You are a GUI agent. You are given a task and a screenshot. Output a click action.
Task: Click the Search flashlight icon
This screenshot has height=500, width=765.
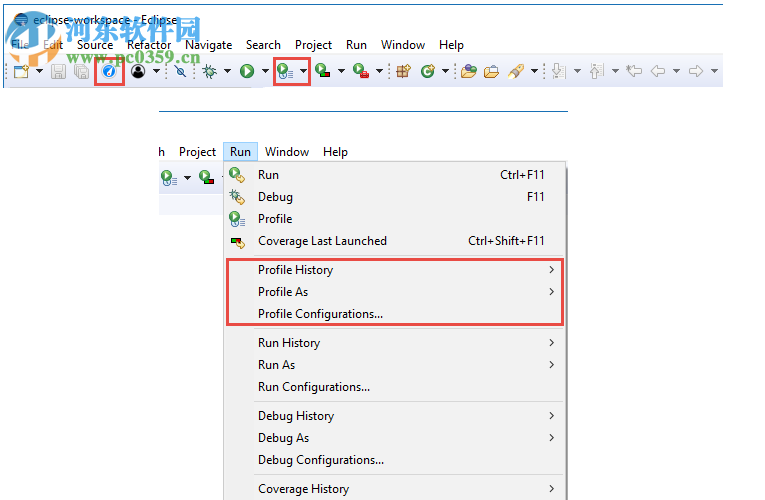tap(516, 72)
